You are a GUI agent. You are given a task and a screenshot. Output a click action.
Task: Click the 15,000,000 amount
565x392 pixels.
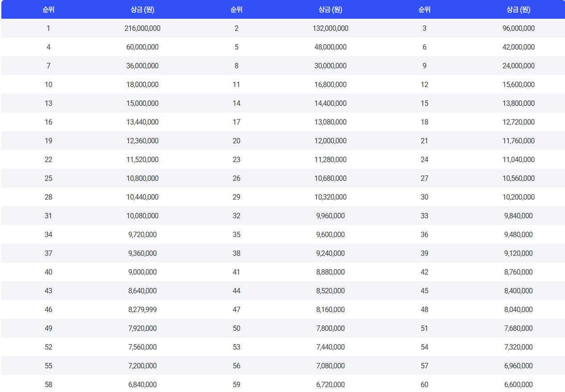(x=142, y=103)
